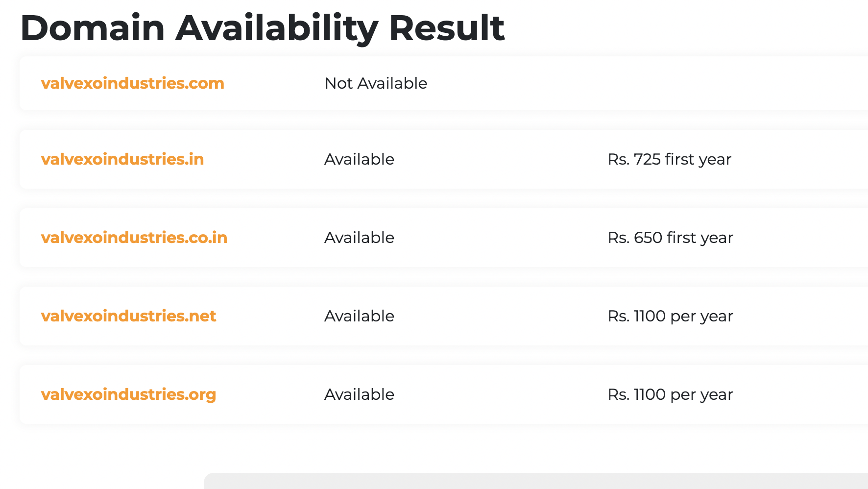Click the word "Availability" in the heading
The width and height of the screenshot is (868, 489).
click(x=277, y=28)
